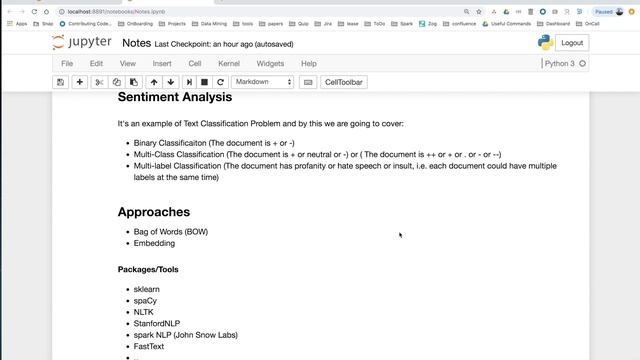The height and width of the screenshot is (360, 640).
Task: Open the papers bookmarks folder
Action: coord(271,24)
